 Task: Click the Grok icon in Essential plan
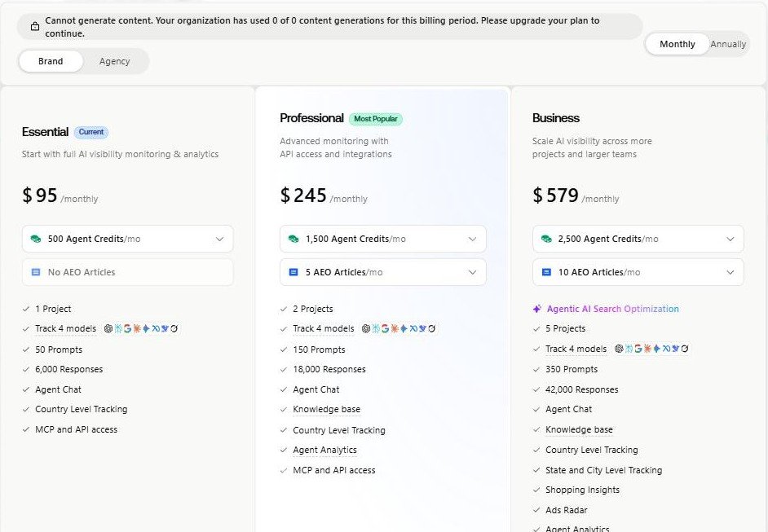coord(174,328)
